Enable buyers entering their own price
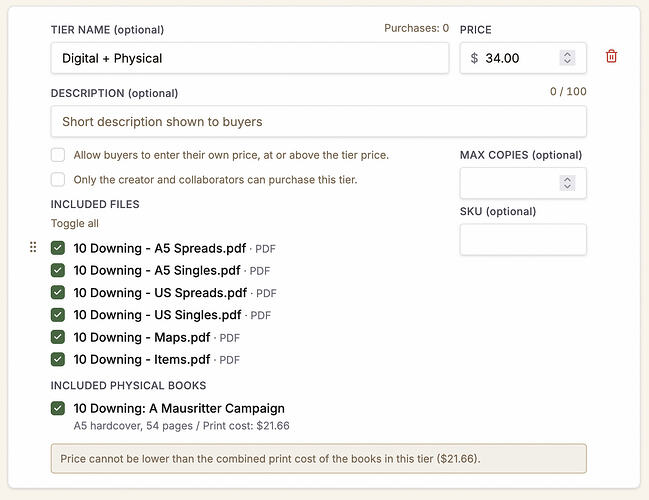The height and width of the screenshot is (500, 649). tap(58, 155)
